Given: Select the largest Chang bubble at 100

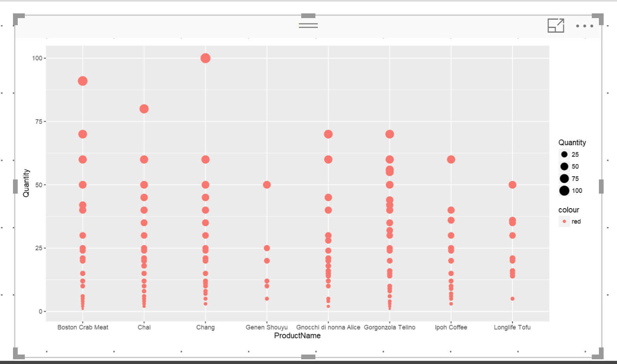Looking at the screenshot, I should click(x=206, y=58).
